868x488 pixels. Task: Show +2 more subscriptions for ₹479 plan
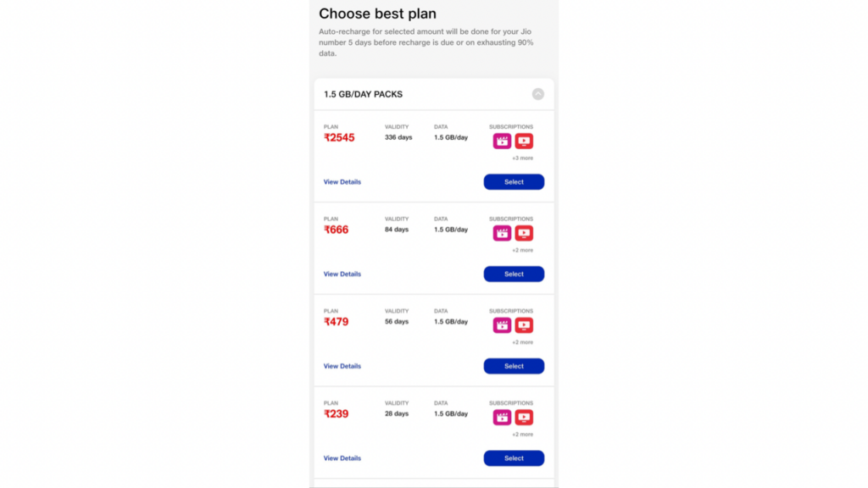(x=522, y=342)
